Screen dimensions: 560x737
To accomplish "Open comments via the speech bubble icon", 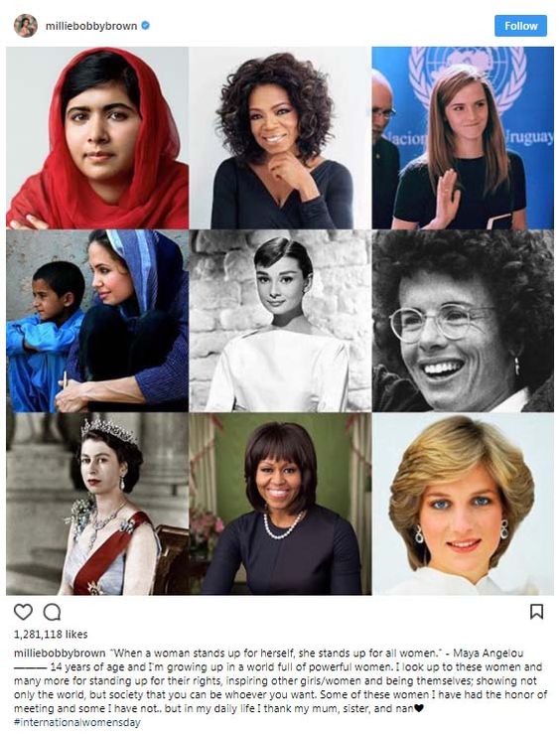I will [x=52, y=612].
